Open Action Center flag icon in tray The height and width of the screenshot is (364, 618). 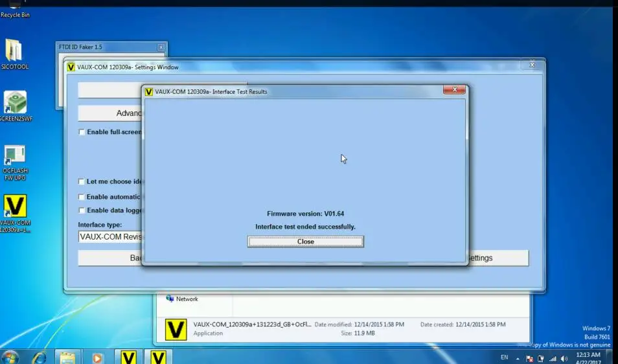click(x=529, y=358)
